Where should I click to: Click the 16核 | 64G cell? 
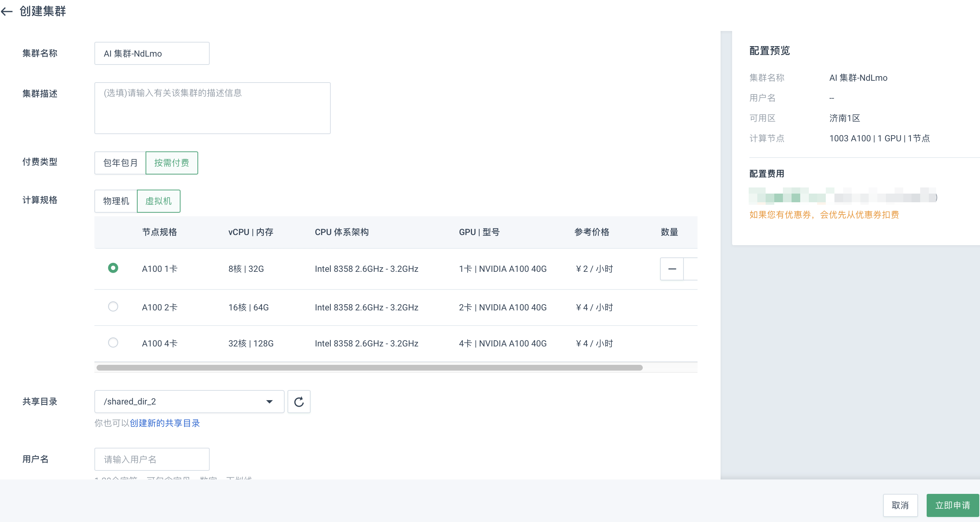[249, 307]
